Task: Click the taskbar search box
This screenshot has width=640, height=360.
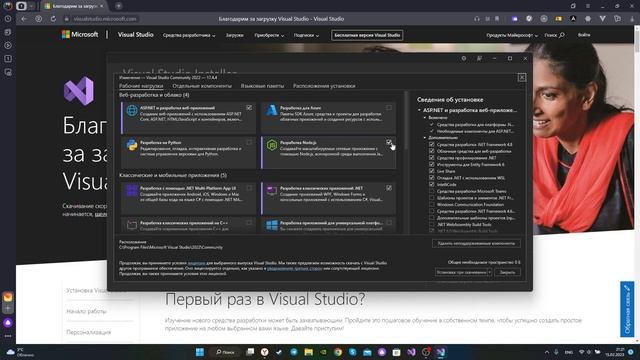Action: (225, 352)
